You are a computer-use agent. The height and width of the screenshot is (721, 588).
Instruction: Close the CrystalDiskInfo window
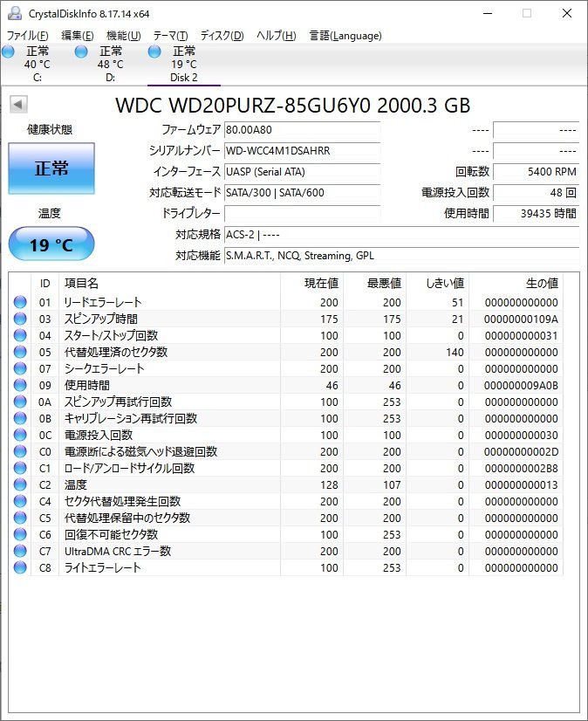(567, 13)
